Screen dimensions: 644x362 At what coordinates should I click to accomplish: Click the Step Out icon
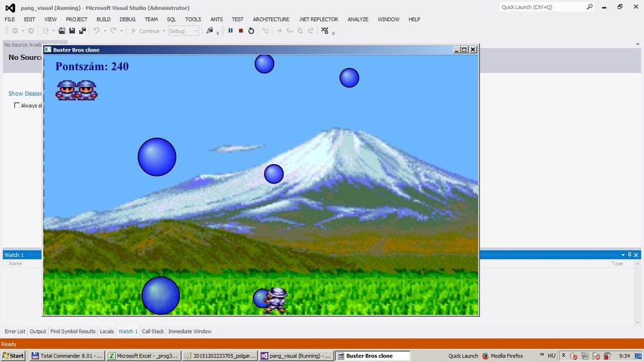tap(311, 31)
